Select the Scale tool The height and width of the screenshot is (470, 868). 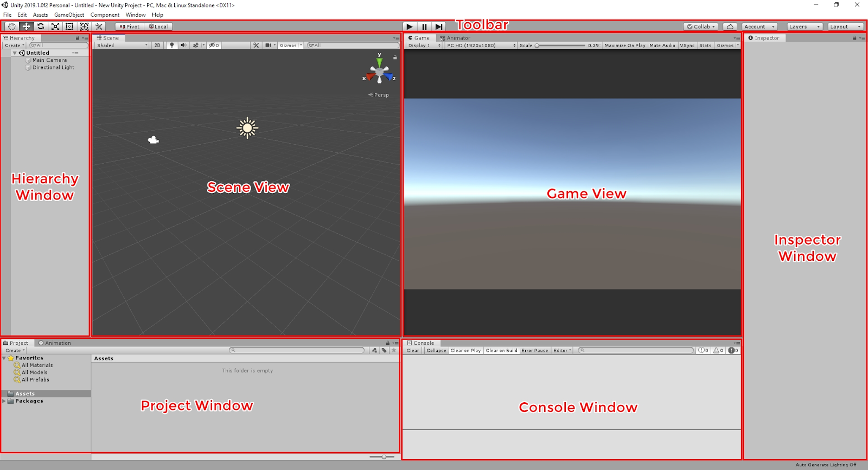pyautogui.click(x=55, y=27)
